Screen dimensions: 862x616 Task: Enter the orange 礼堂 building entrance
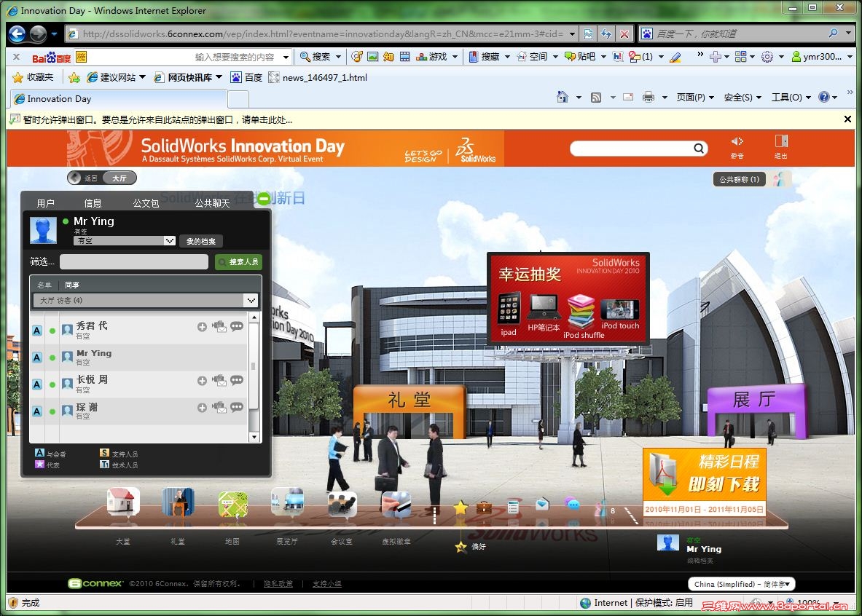(x=410, y=411)
